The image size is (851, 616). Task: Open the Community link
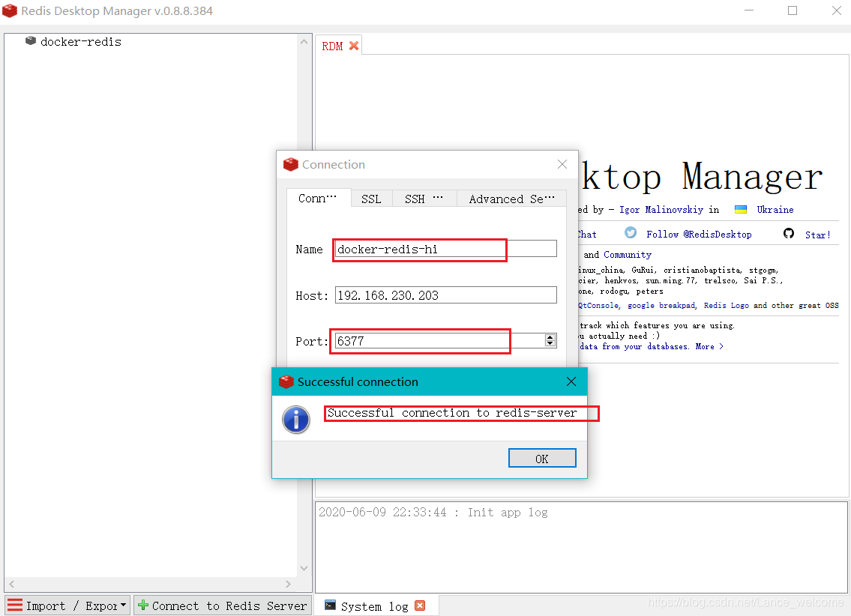[x=628, y=255]
